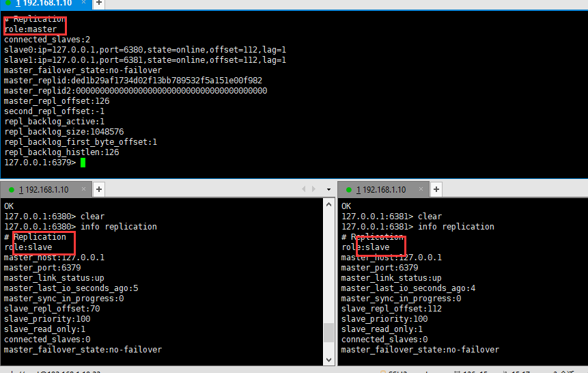This screenshot has width=588, height=373.
Task: Open the tab list dropdown in 6380 pane
Action: 329,189
